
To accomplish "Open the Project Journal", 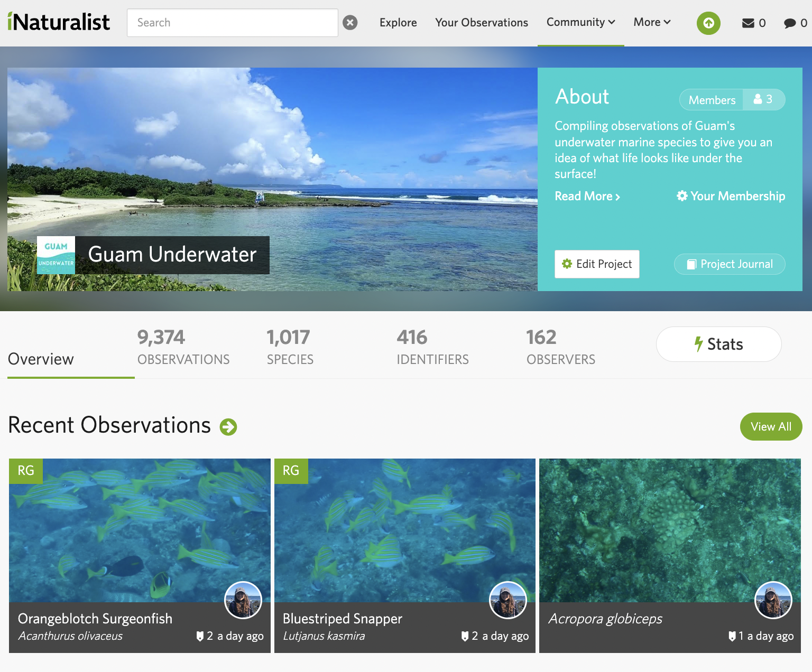I will tap(730, 264).
